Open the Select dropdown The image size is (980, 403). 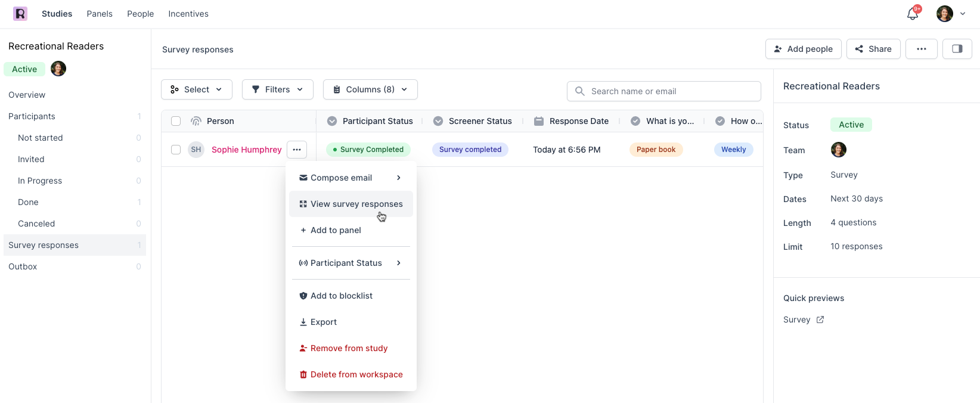pos(197,89)
